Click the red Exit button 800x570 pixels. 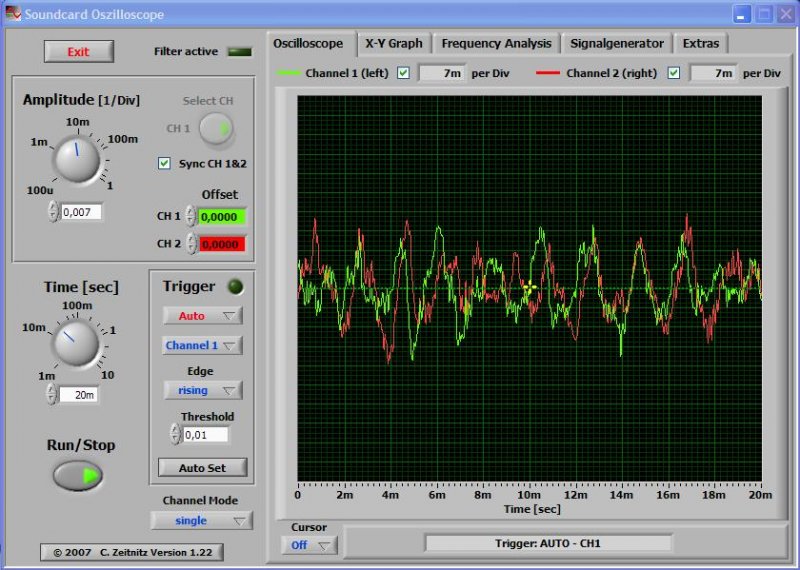tap(79, 52)
